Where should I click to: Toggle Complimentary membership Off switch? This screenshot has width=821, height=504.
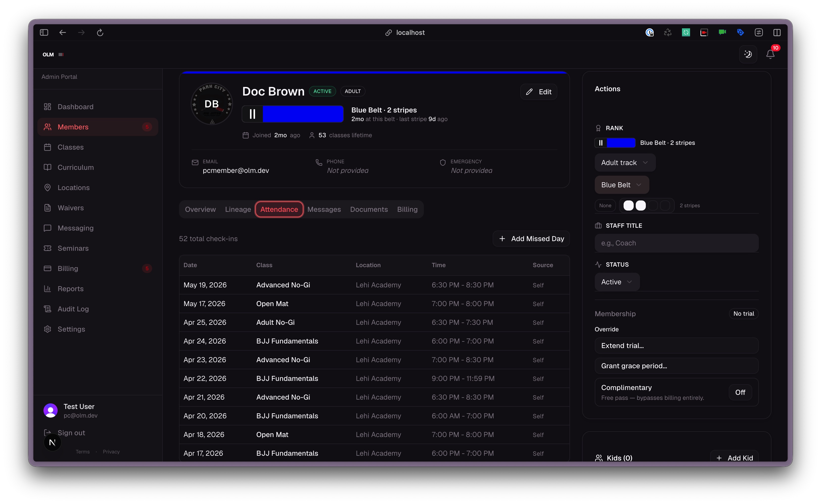coord(740,392)
